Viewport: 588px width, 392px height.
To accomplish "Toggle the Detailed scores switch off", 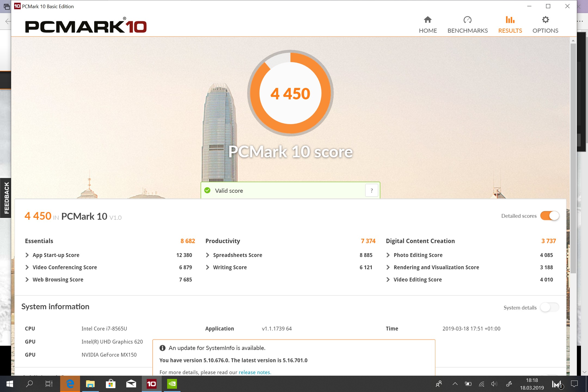I will point(550,216).
